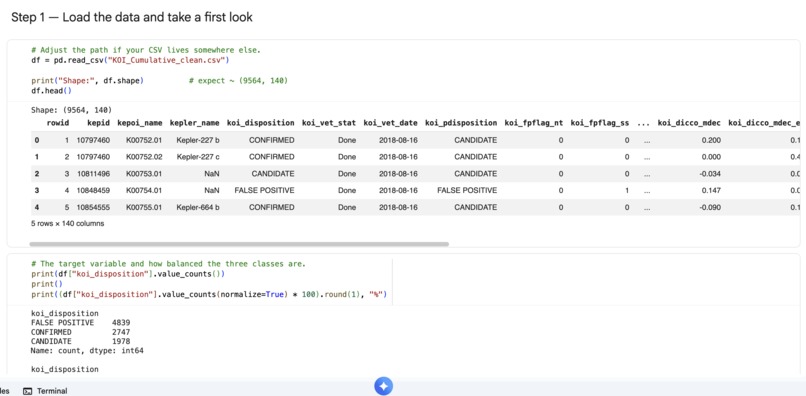Click the -0.034 value in koi_dicco_mdec

pyautogui.click(x=710, y=173)
